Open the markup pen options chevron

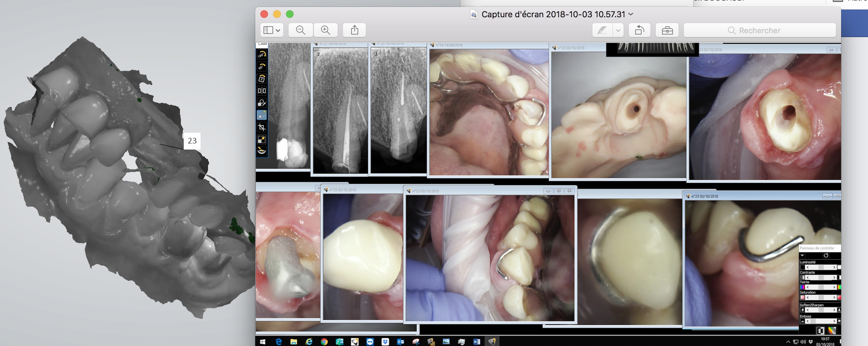[618, 30]
